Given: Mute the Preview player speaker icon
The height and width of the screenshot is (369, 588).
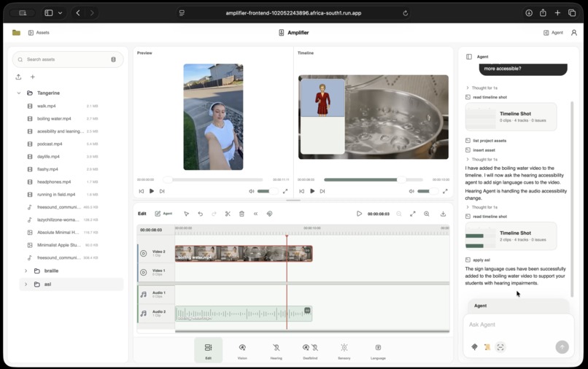Looking at the screenshot, I should [x=251, y=191].
